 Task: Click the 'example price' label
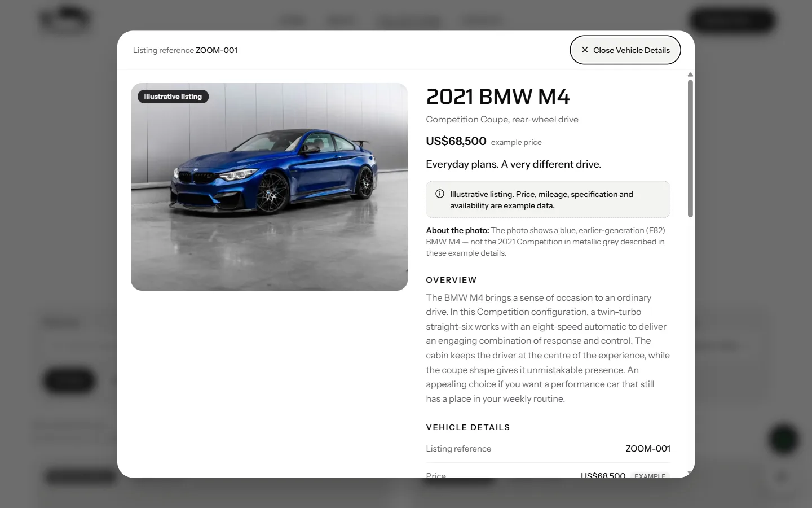click(x=516, y=143)
